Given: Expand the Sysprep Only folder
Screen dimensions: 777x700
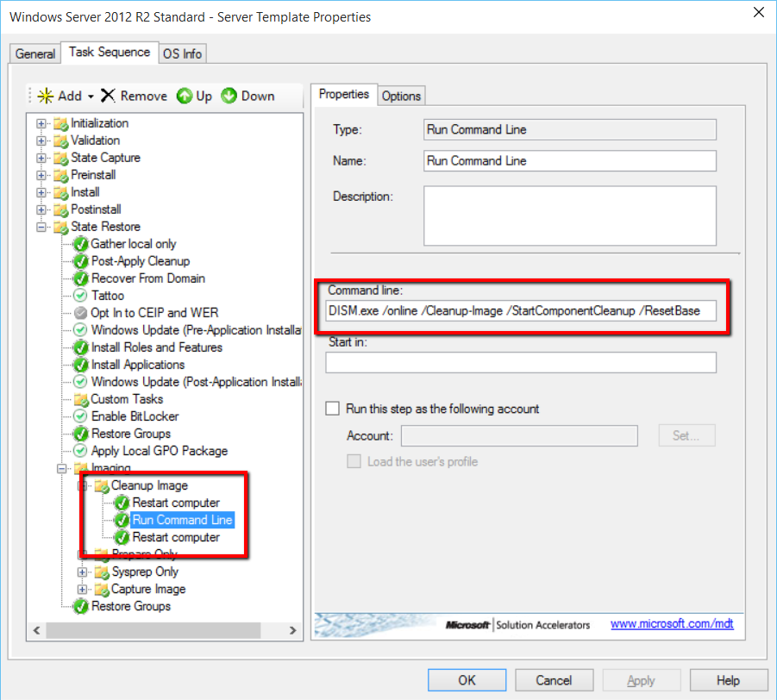Looking at the screenshot, I should (83, 572).
